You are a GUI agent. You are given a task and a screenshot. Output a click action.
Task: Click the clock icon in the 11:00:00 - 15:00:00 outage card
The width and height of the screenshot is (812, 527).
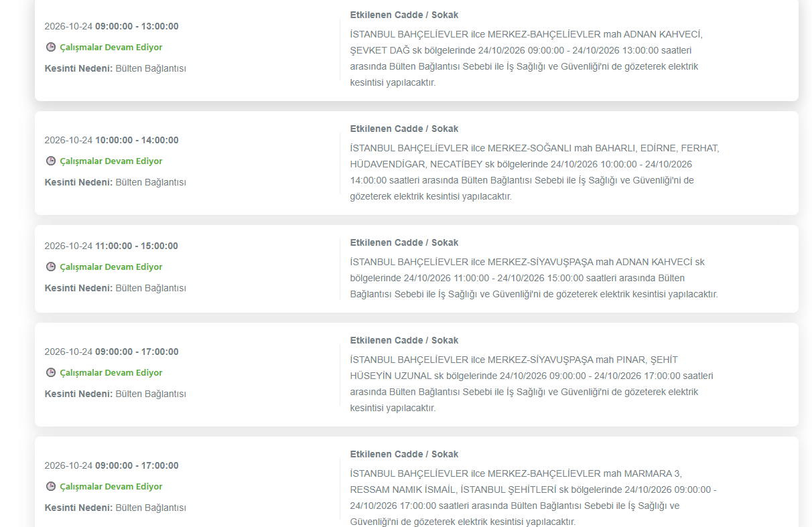50,267
